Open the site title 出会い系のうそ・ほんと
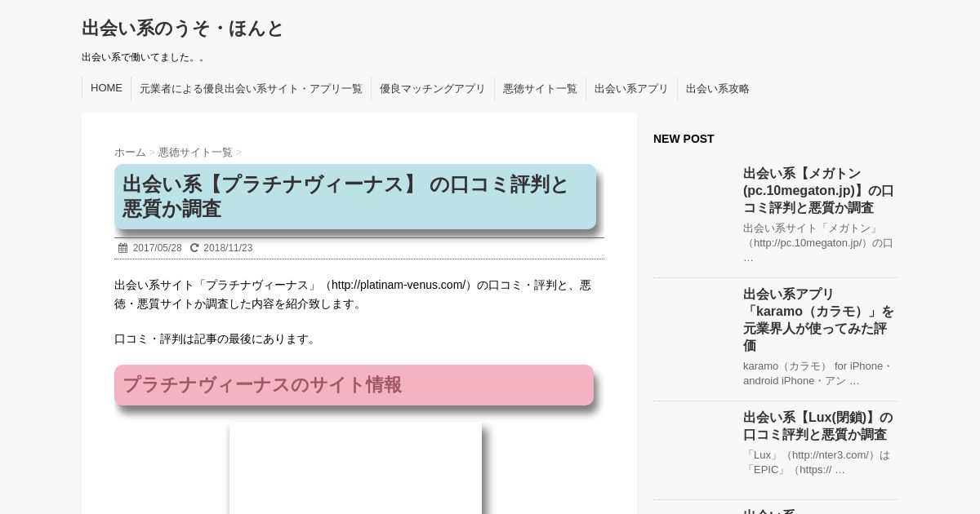This screenshot has height=514, width=980. (x=182, y=29)
